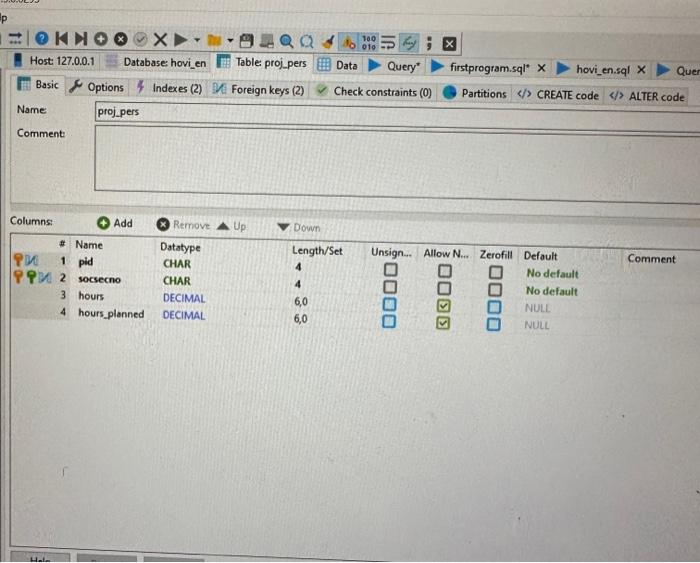This screenshot has width=700, height=563.
Task: Save the file with the floppy disk icon
Action: (246, 41)
